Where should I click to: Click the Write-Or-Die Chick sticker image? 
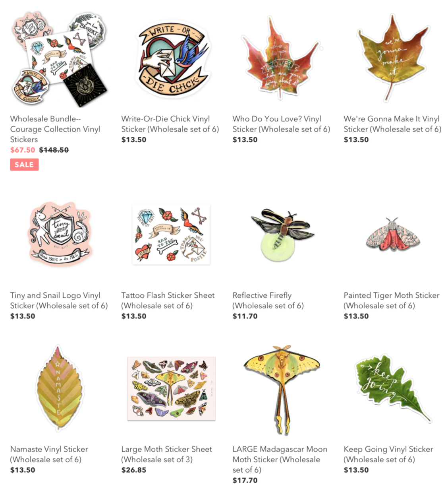(171, 59)
